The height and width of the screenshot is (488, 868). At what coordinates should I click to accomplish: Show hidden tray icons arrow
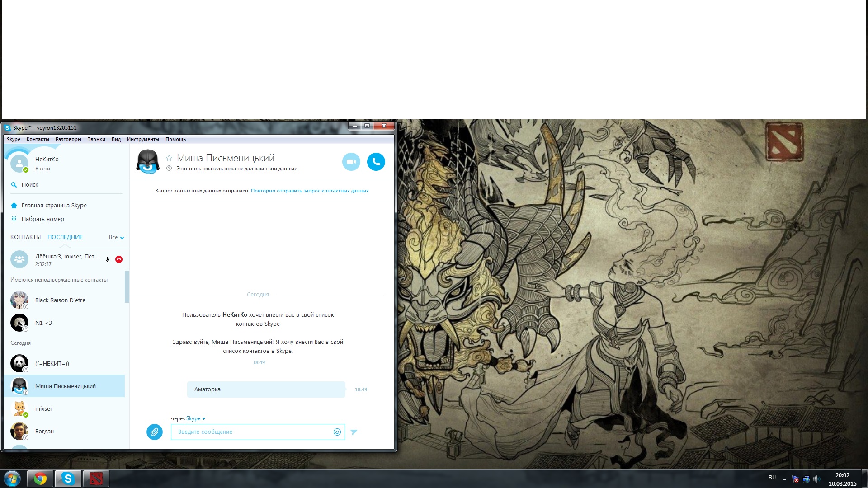point(784,479)
